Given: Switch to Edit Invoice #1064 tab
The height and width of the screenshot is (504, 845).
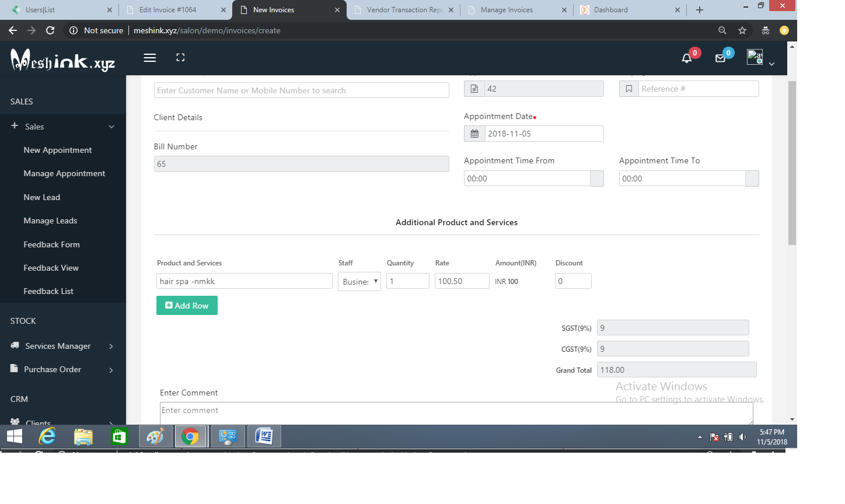Looking at the screenshot, I should [x=175, y=10].
